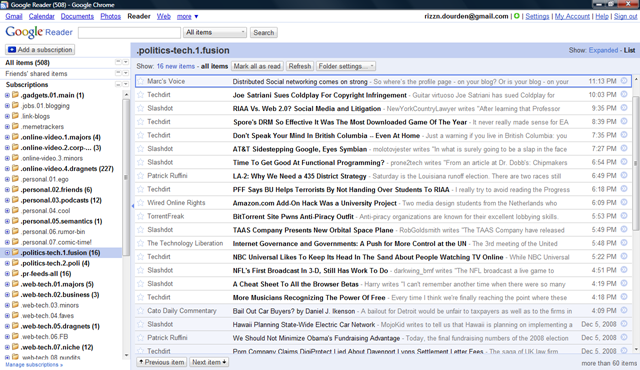This screenshot has height=370, width=640.
Task: Click the Search button
Action: tap(263, 32)
